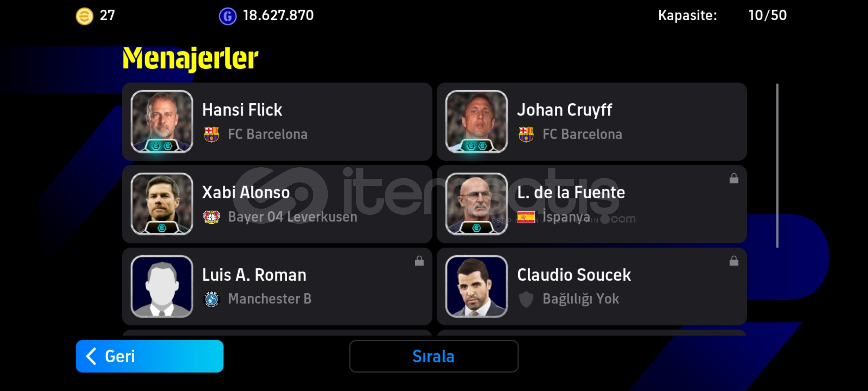
Task: Choose the Claudio Soucek manager card
Action: tap(592, 286)
